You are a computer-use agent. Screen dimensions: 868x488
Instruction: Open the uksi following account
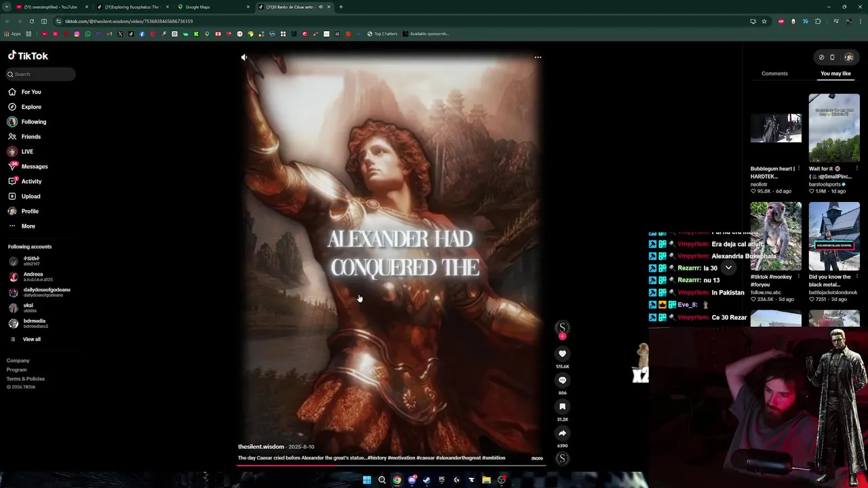[x=22, y=308]
